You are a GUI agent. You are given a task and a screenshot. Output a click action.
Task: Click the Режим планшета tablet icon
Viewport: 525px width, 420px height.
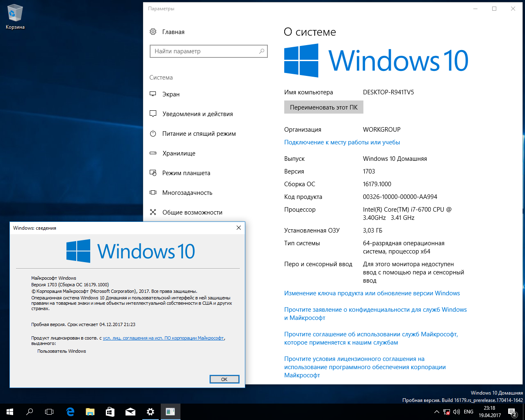point(153,173)
